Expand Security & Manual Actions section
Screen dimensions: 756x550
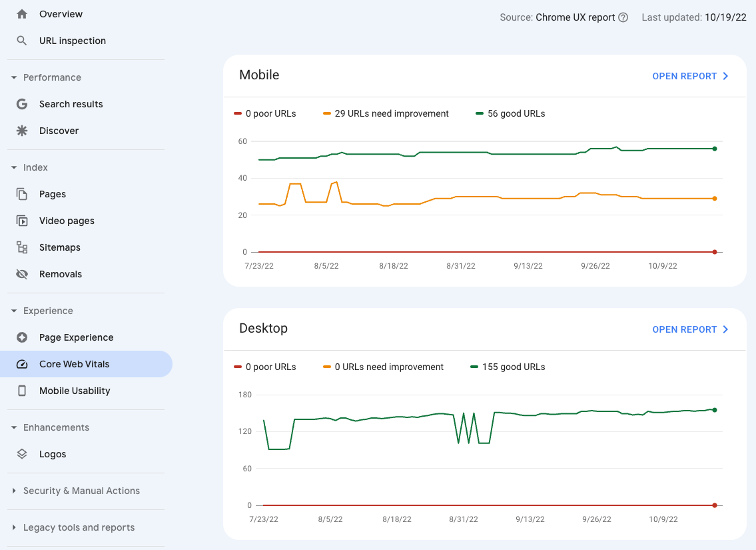tap(14, 491)
